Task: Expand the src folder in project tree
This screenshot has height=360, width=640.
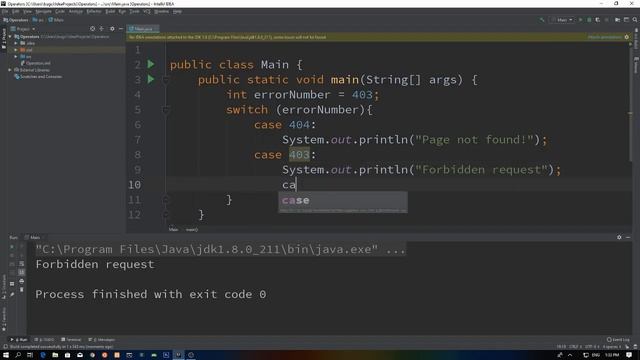Action: (x=16, y=56)
